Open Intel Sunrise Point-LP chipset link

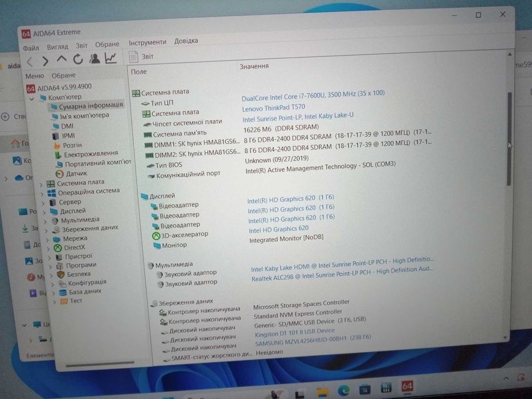[x=298, y=117]
